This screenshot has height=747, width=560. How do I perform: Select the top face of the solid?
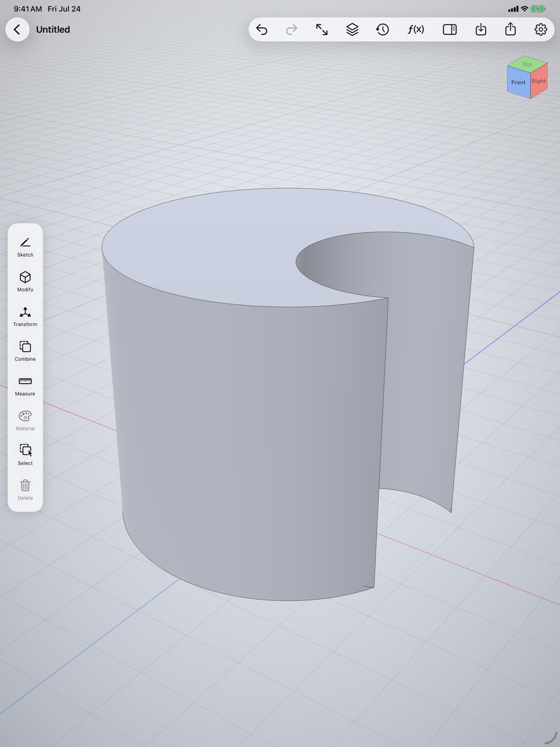[213, 245]
